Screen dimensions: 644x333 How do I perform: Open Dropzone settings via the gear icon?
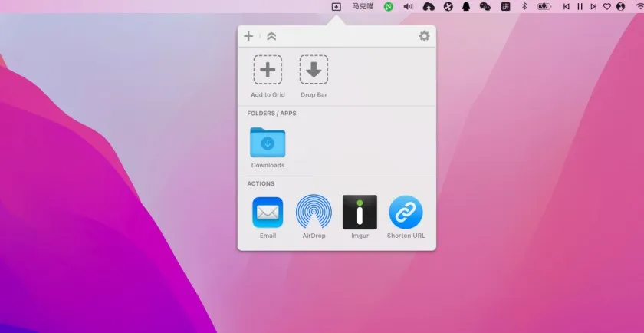click(424, 36)
